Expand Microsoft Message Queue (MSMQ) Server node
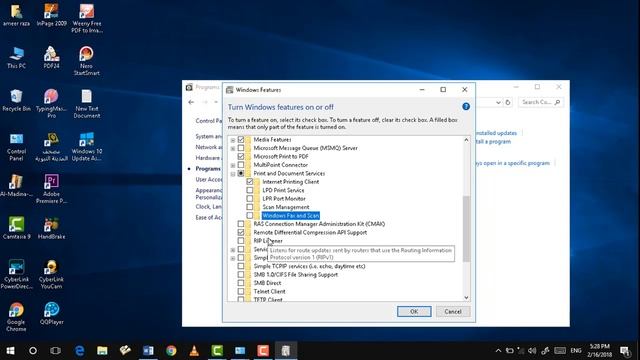 pos(233,148)
